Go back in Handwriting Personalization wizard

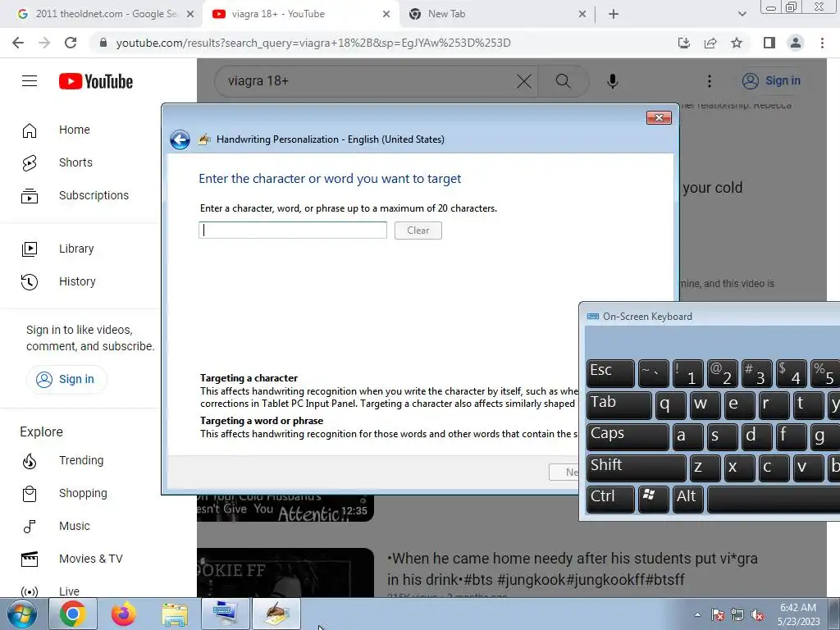pyautogui.click(x=180, y=139)
